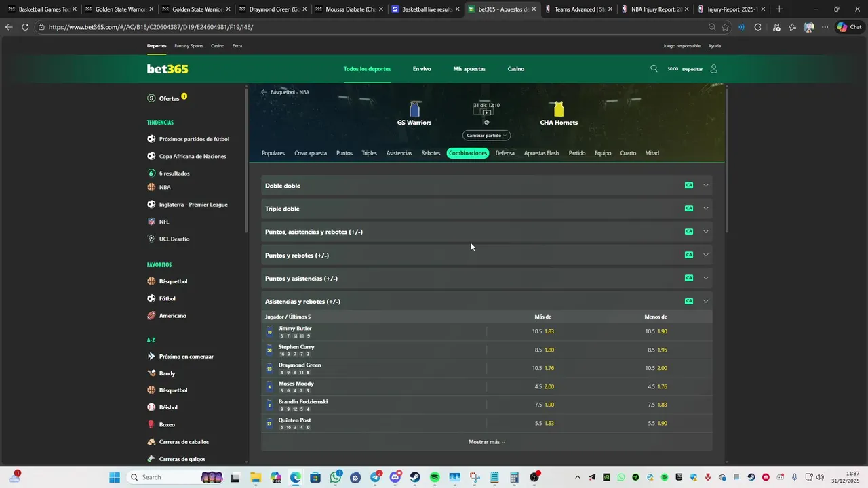The width and height of the screenshot is (868, 488).
Task: Add page to favorites star icon
Action: tap(725, 27)
